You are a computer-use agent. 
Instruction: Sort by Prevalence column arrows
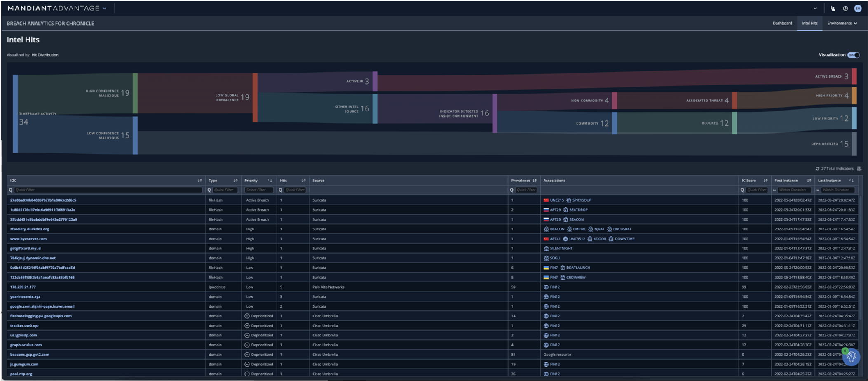[x=535, y=181]
